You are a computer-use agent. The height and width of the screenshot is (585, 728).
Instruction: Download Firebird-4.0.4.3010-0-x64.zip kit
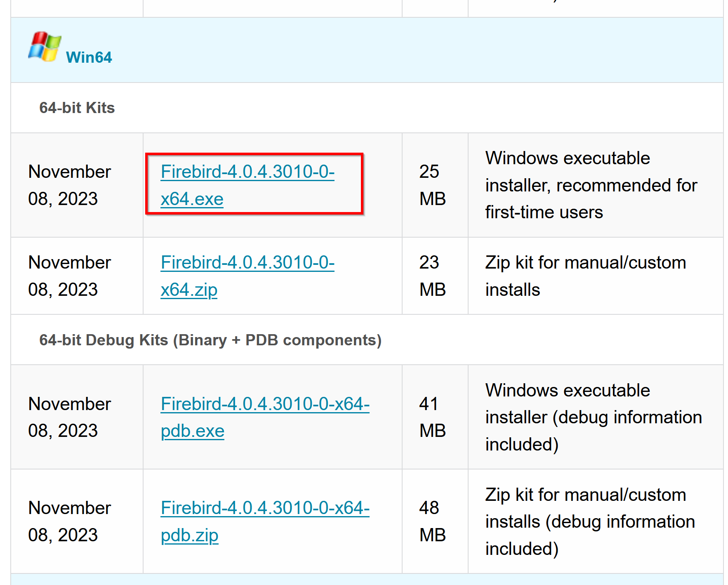(247, 276)
